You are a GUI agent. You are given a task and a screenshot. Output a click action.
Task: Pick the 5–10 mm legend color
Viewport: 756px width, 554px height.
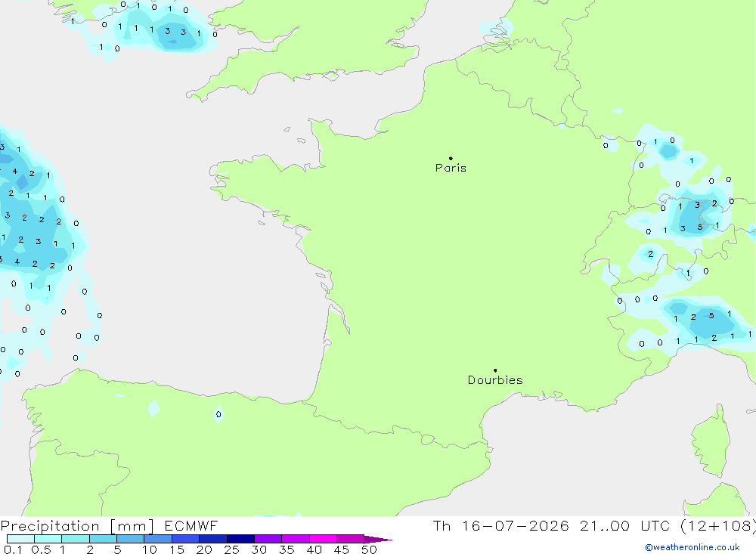click(x=131, y=539)
